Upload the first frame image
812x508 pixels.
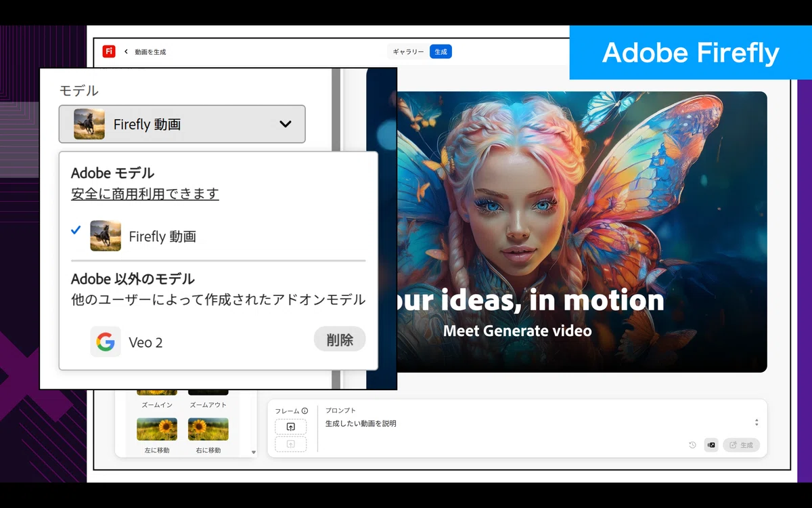click(290, 427)
